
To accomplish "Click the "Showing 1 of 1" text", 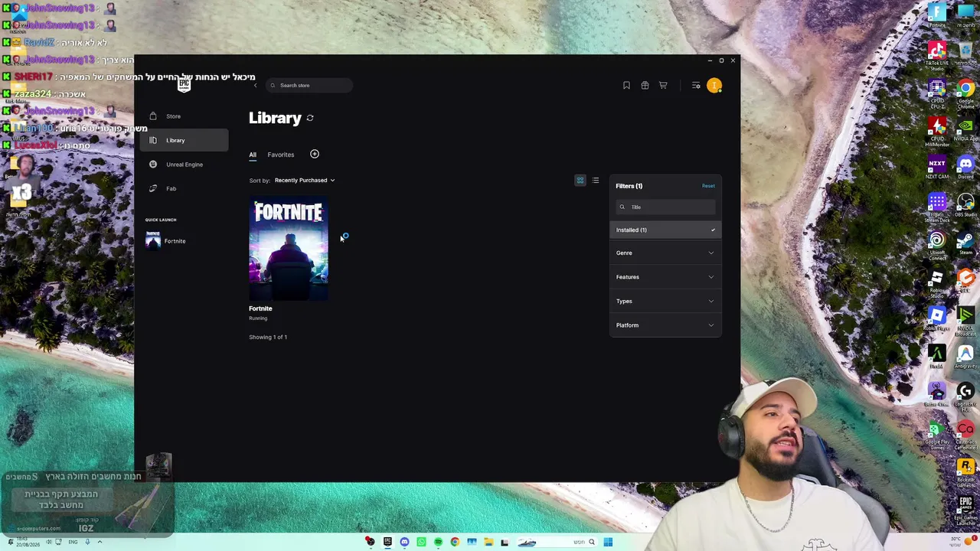I will click(x=268, y=337).
